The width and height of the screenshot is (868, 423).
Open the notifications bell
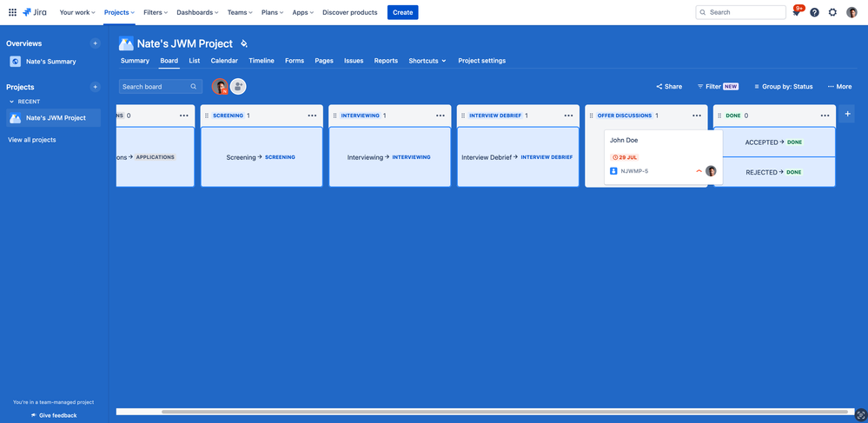coord(797,12)
